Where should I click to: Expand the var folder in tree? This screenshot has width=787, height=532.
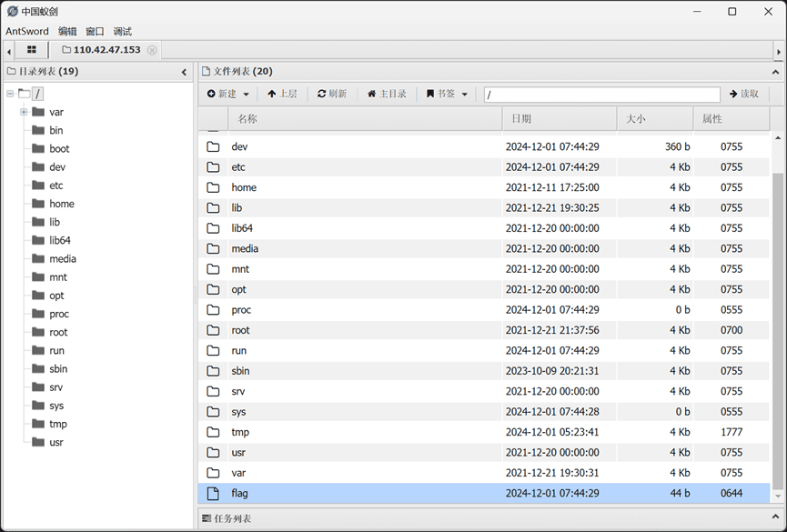[x=24, y=112]
